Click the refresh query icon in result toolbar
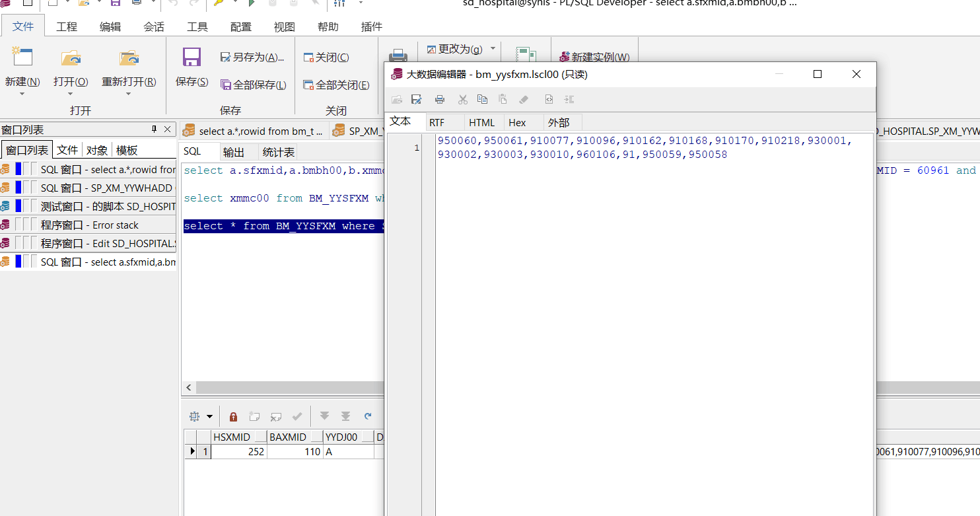The image size is (980, 516). tap(368, 416)
